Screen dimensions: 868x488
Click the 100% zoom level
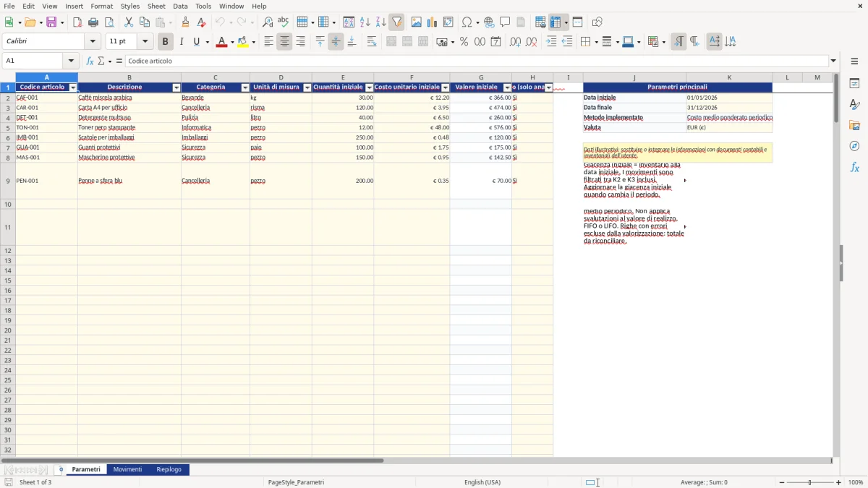tap(856, 482)
